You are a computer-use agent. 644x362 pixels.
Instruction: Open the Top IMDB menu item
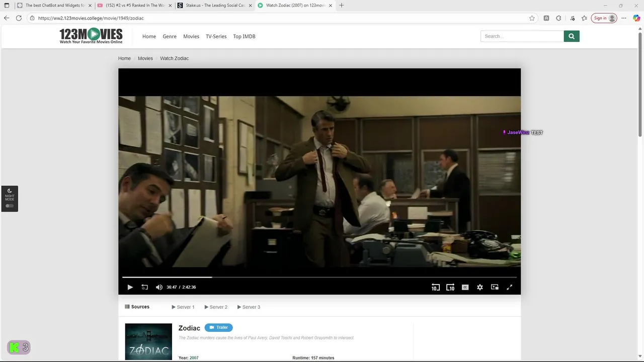pos(244,36)
